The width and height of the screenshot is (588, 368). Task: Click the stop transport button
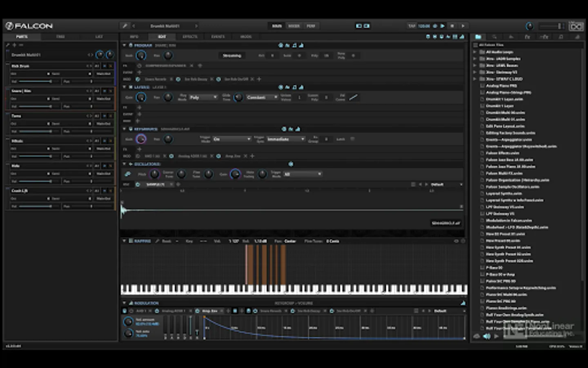[x=452, y=26]
